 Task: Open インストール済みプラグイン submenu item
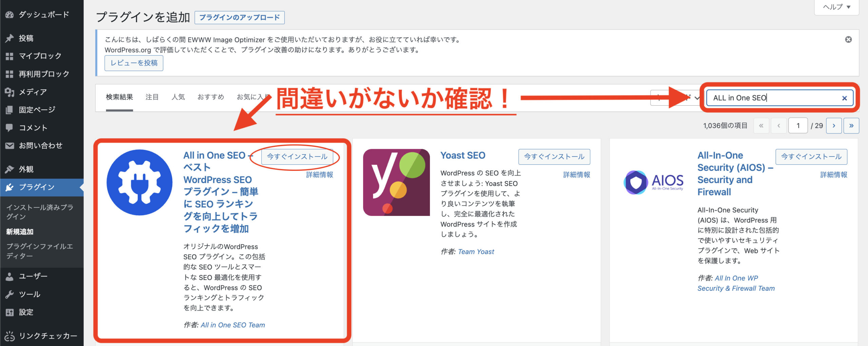(40, 212)
